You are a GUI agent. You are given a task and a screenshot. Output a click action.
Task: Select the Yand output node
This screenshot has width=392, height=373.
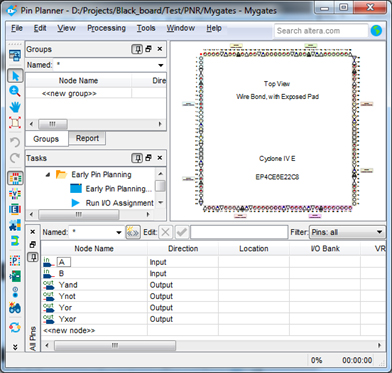click(68, 285)
